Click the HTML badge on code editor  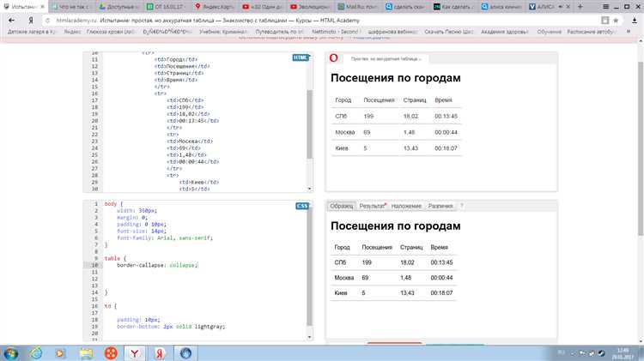[301, 57]
